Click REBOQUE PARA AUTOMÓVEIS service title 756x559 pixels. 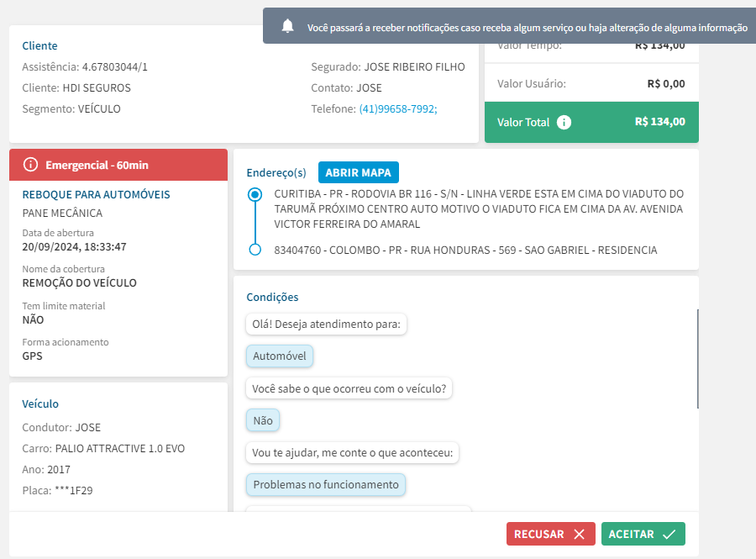[96, 194]
